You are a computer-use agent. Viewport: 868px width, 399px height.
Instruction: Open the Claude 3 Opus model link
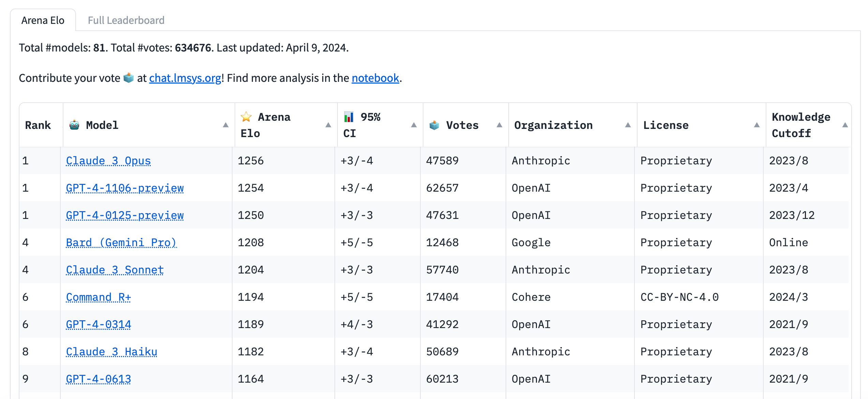pyautogui.click(x=108, y=161)
